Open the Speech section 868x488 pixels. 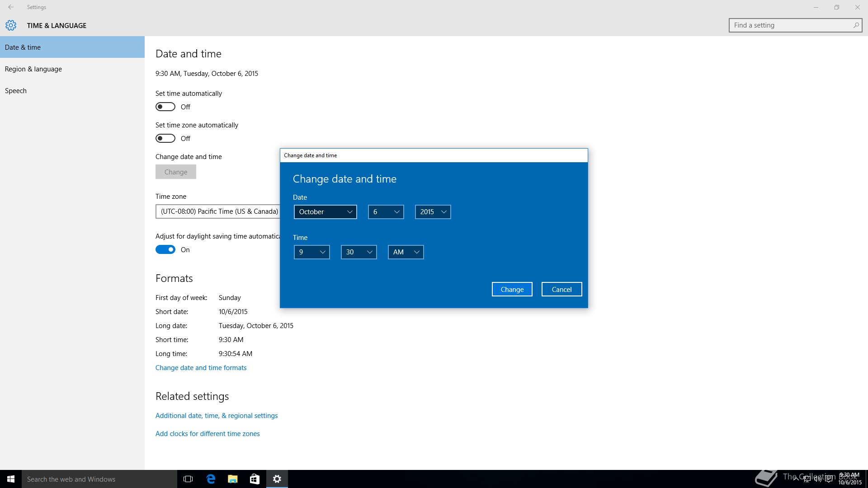(x=16, y=91)
